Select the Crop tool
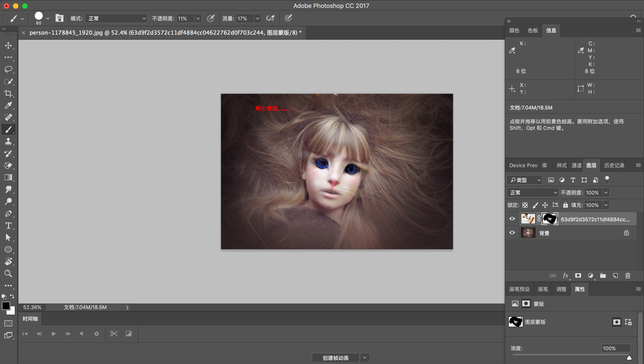Image resolution: width=644 pixels, height=364 pixels. pos(8,93)
